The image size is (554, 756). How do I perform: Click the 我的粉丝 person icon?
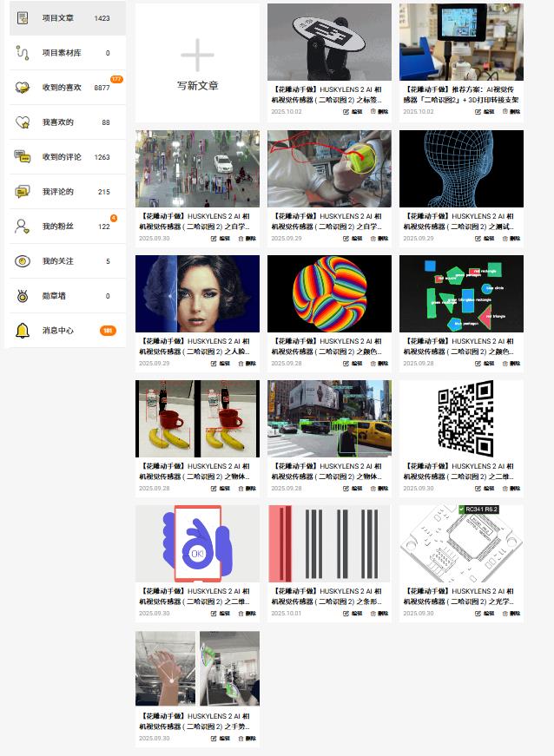point(23,227)
